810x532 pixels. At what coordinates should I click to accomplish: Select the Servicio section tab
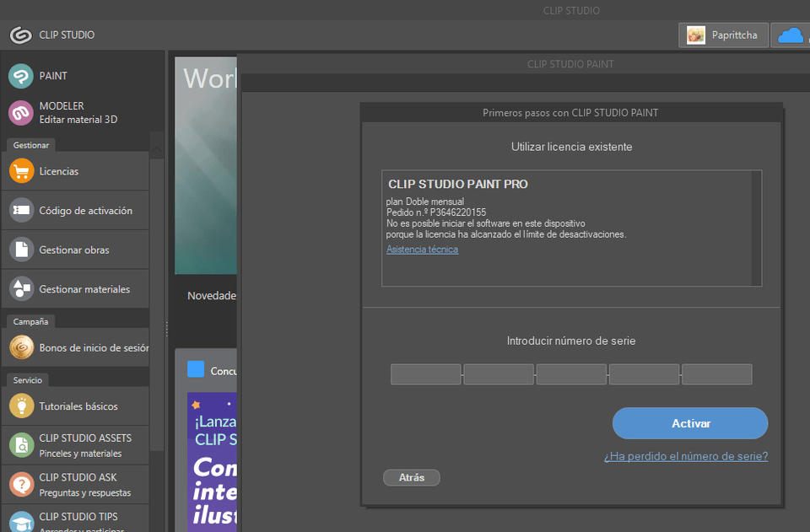click(x=28, y=380)
